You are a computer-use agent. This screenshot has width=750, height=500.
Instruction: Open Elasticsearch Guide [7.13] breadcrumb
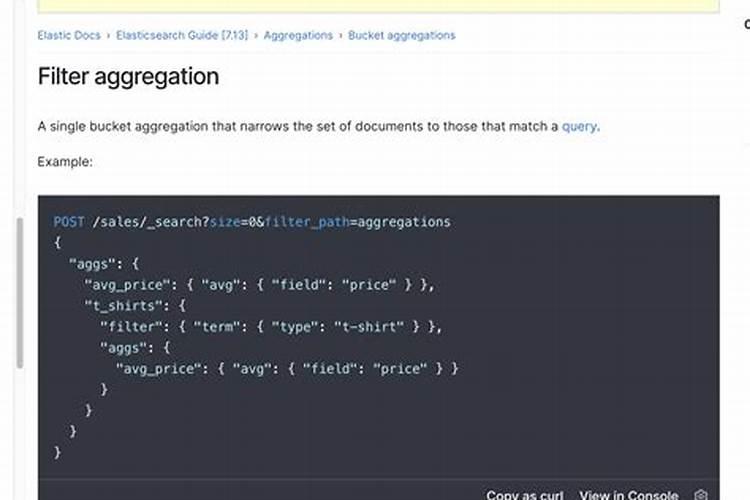[182, 35]
